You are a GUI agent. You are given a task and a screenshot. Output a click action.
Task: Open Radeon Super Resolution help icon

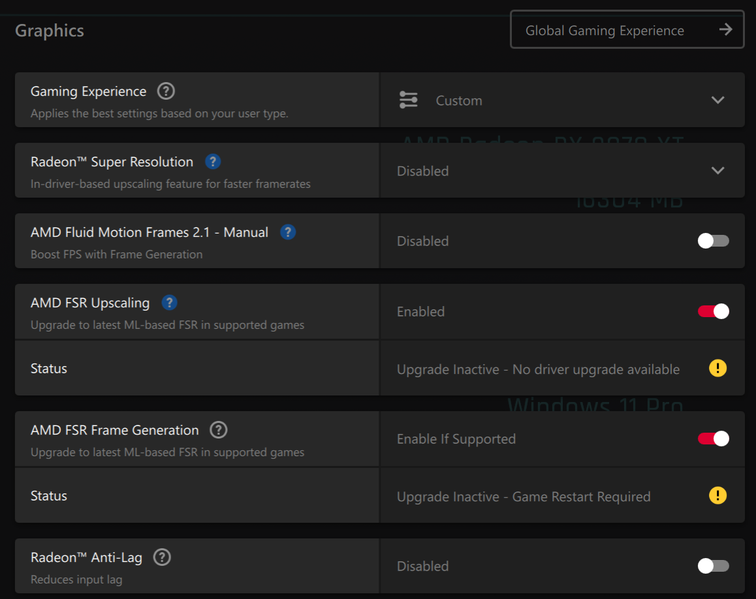pyautogui.click(x=213, y=162)
